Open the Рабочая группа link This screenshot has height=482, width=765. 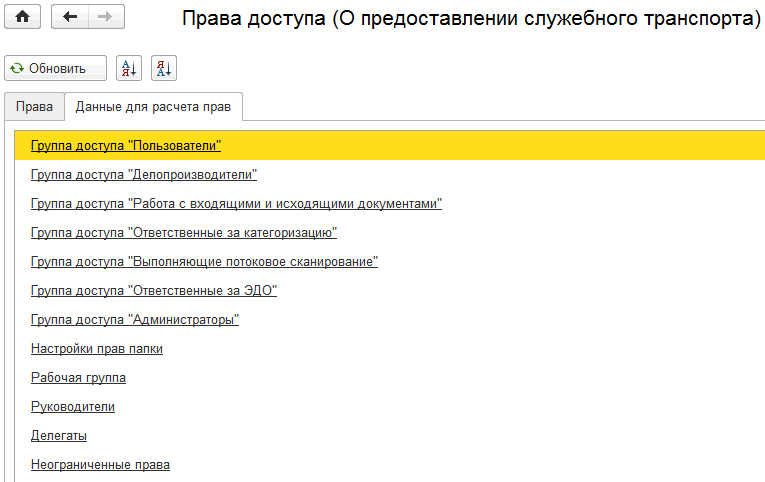78,378
